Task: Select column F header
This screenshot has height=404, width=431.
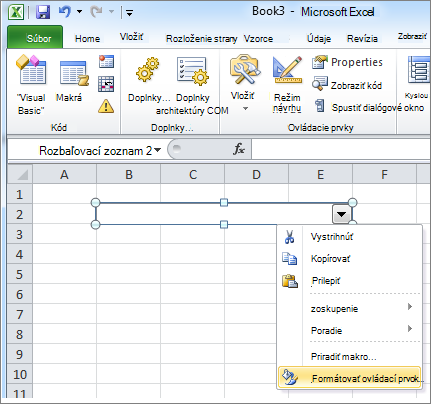Action: [384, 174]
